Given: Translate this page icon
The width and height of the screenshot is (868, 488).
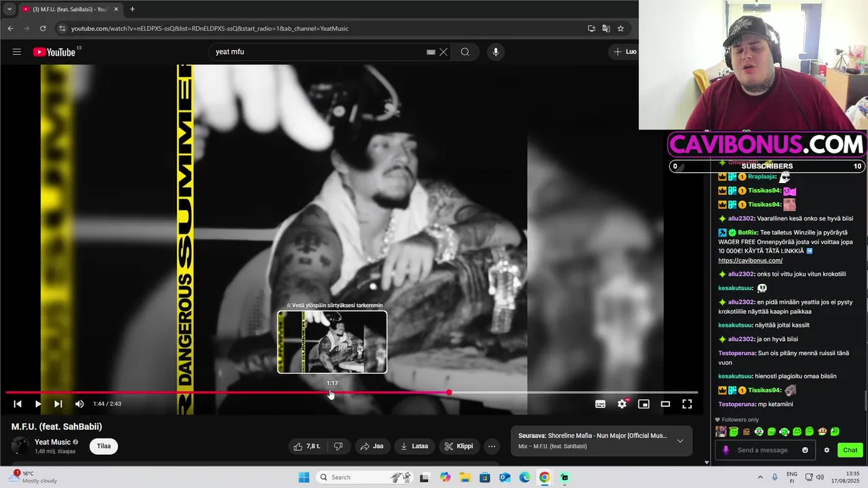Looking at the screenshot, I should pyautogui.click(x=606, y=28).
